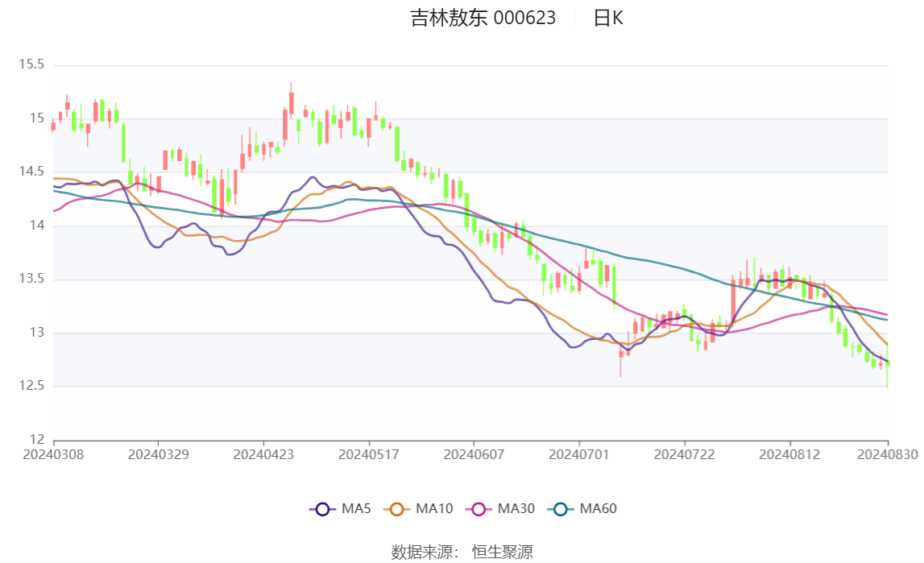Click the 15.5 y-axis value
The image size is (924, 563).
32,64
